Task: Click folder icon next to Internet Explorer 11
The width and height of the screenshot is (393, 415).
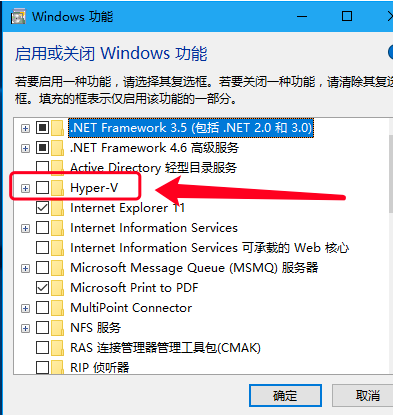Action: pos(57,208)
